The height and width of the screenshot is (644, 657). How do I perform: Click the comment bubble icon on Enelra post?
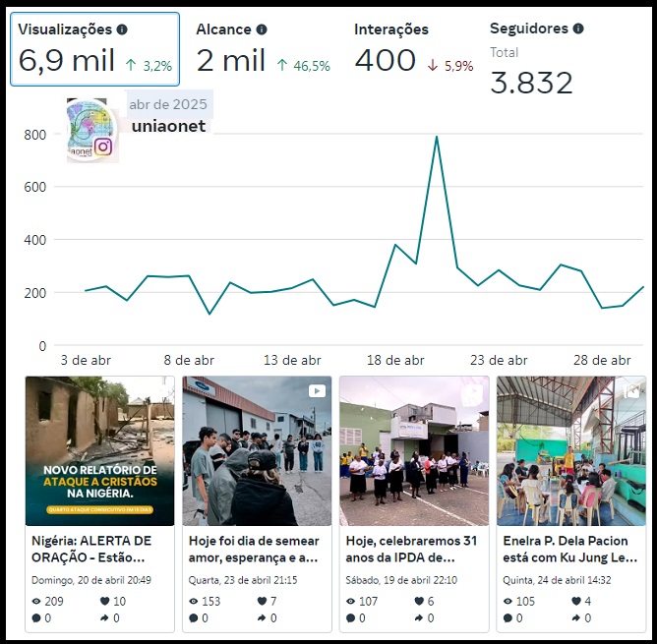(x=508, y=618)
